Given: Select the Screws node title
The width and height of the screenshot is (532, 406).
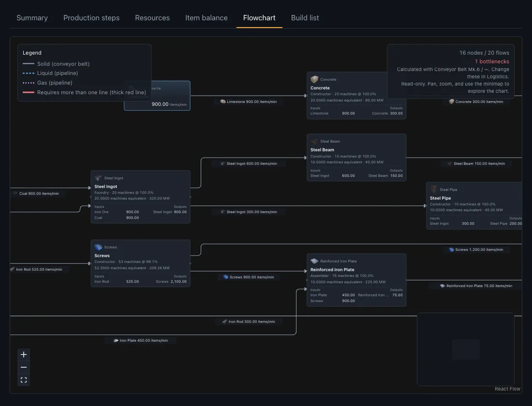Looking at the screenshot, I should 102,256.
